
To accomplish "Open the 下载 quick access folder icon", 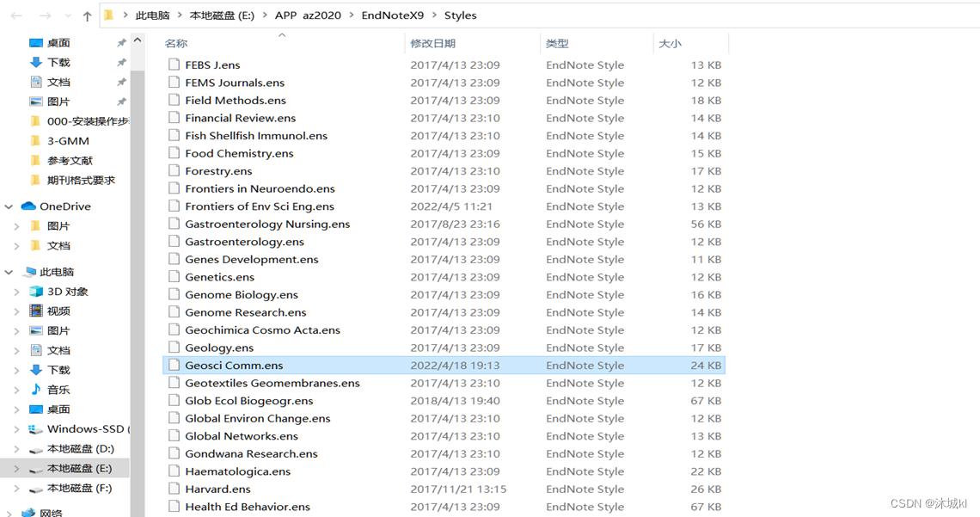I will [36, 62].
